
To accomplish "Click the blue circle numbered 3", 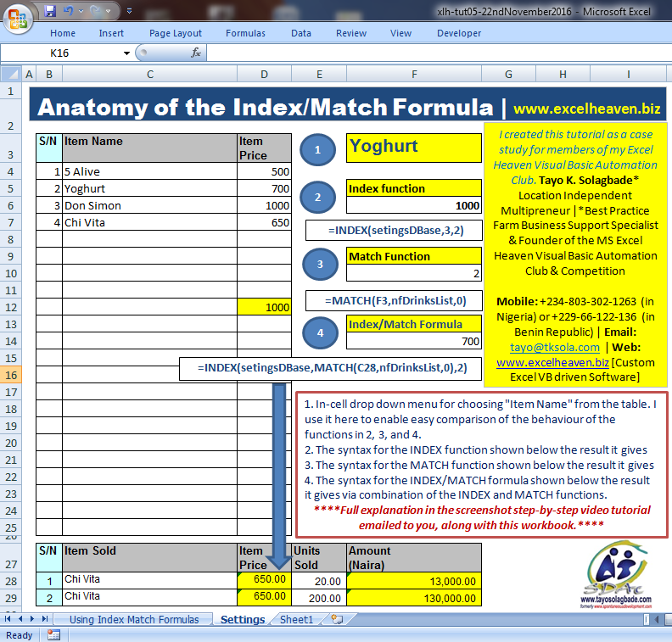I will click(x=320, y=265).
